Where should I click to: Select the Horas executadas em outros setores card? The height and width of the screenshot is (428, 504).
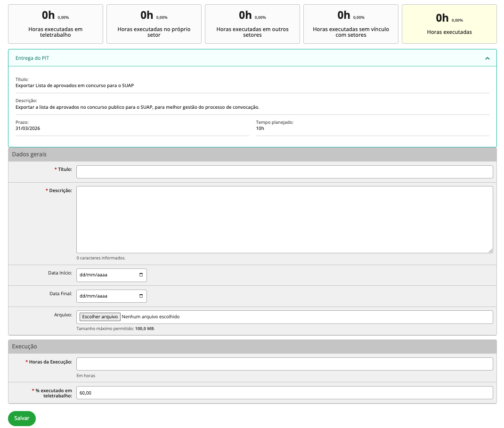pyautogui.click(x=252, y=24)
